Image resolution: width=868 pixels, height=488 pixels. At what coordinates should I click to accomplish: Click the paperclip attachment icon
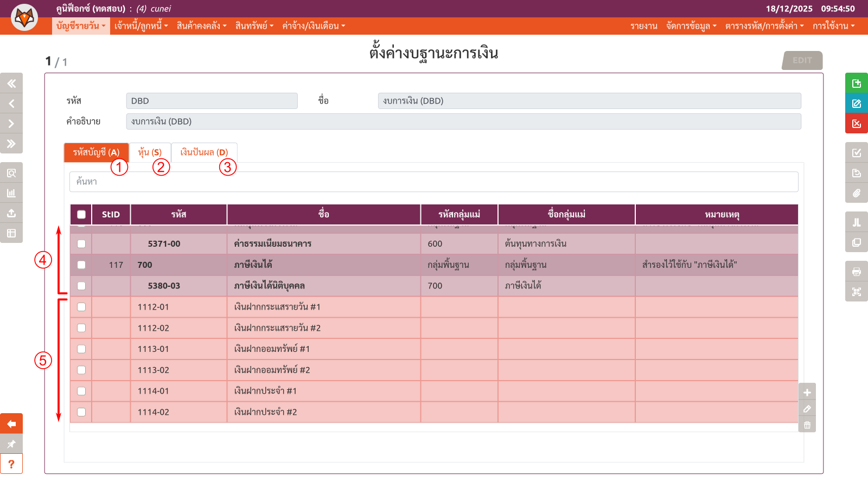[856, 193]
